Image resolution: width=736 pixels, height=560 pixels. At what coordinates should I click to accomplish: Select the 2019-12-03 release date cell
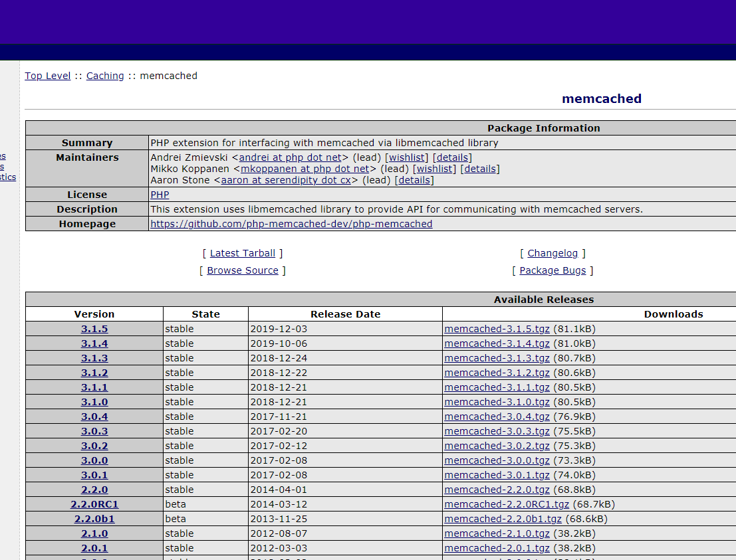tap(345, 329)
